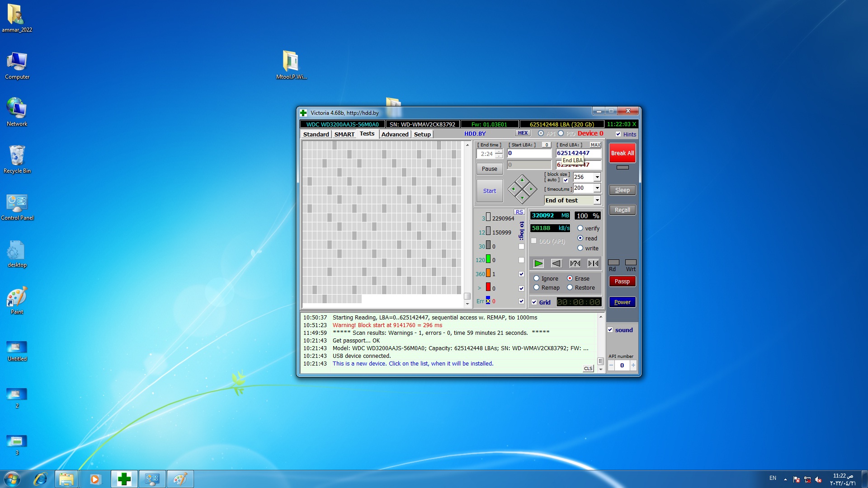This screenshot has width=868, height=488.
Task: Switch to the Advanced tab
Action: (395, 134)
